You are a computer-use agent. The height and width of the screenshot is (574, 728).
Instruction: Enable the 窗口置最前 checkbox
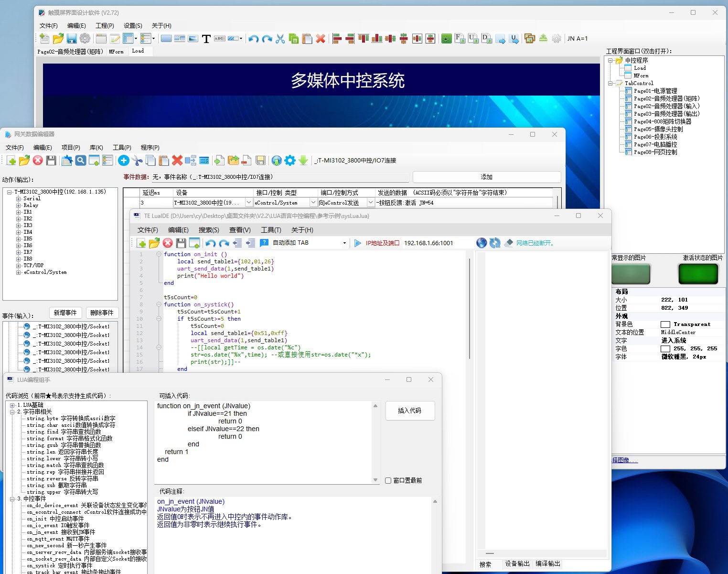[x=388, y=480]
